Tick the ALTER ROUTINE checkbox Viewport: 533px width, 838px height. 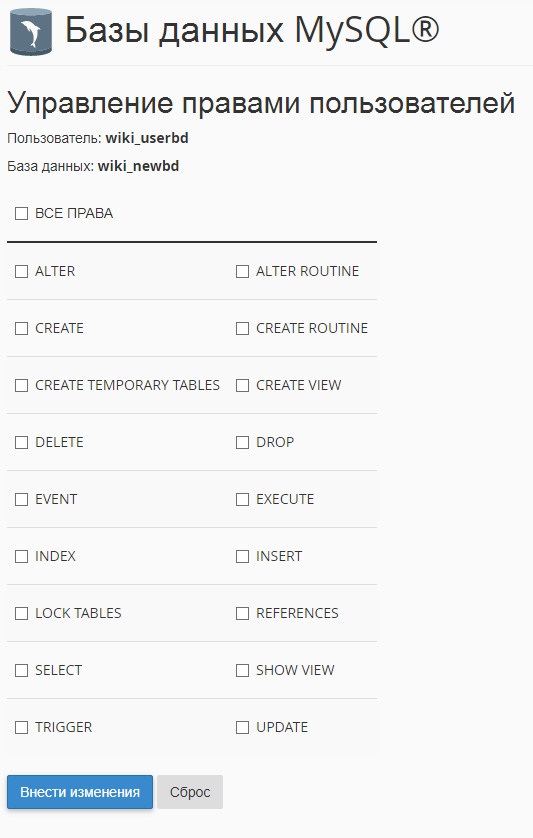(242, 271)
